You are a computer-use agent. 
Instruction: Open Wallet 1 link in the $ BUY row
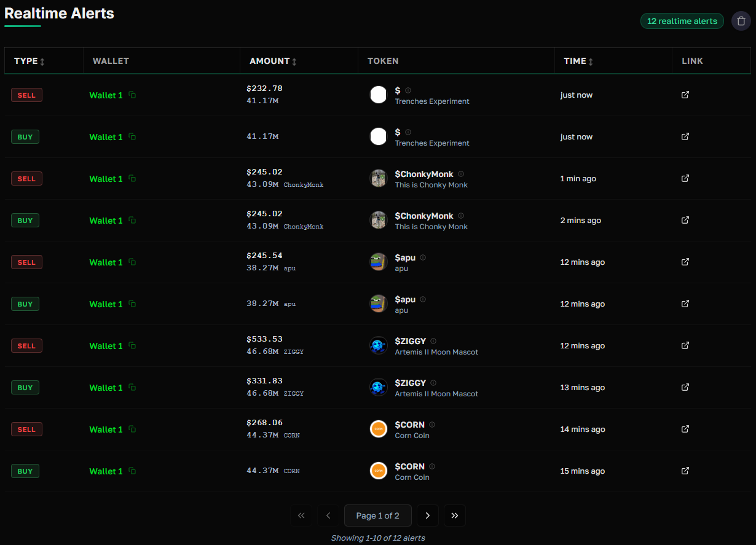(106, 137)
